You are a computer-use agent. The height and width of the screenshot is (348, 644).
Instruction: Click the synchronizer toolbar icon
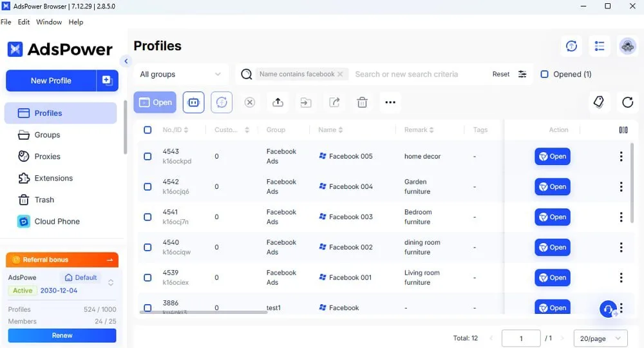[x=222, y=102]
